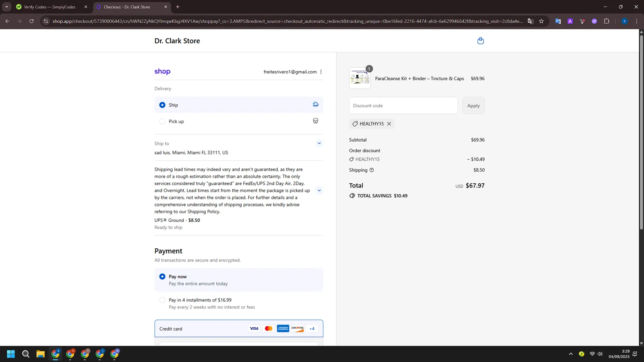The image size is (644, 362).
Task: Open File Explorer from the taskbar
Action: click(x=40, y=354)
